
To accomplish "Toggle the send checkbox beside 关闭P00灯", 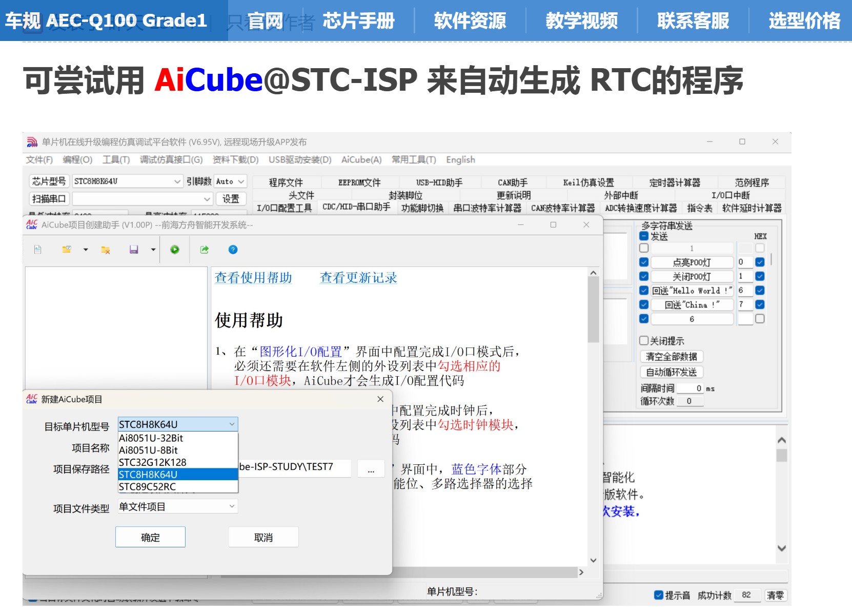I will pyautogui.click(x=644, y=276).
